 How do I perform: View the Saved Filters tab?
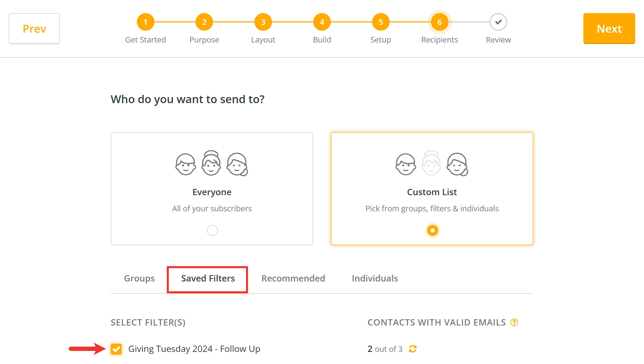coord(208,278)
